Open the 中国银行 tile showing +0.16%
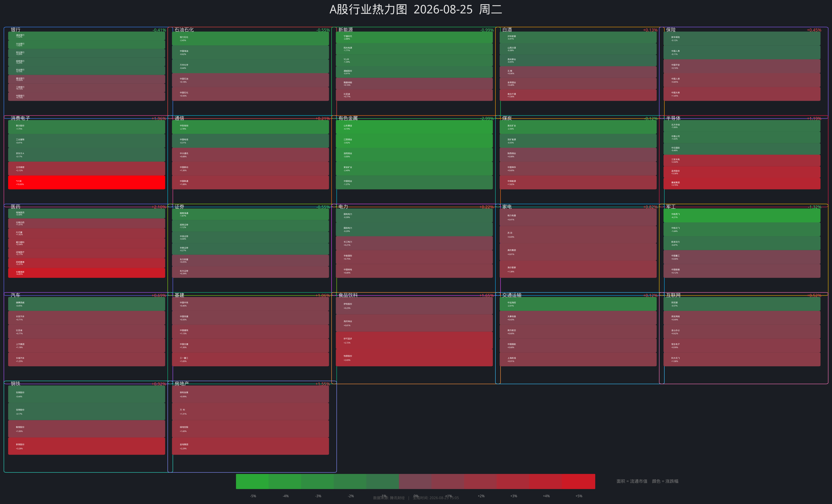 pyautogui.click(x=86, y=96)
